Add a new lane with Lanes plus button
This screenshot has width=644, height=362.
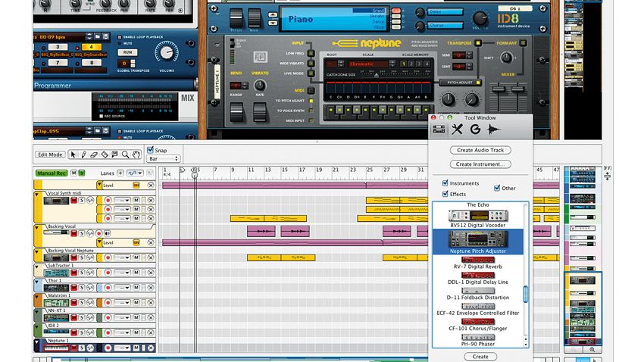coord(120,173)
